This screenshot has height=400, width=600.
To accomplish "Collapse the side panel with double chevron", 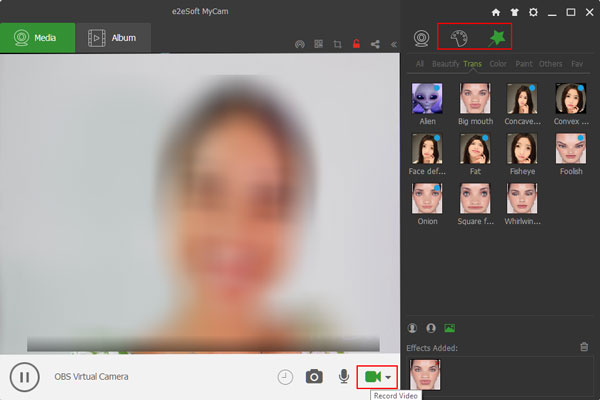I will (393, 44).
